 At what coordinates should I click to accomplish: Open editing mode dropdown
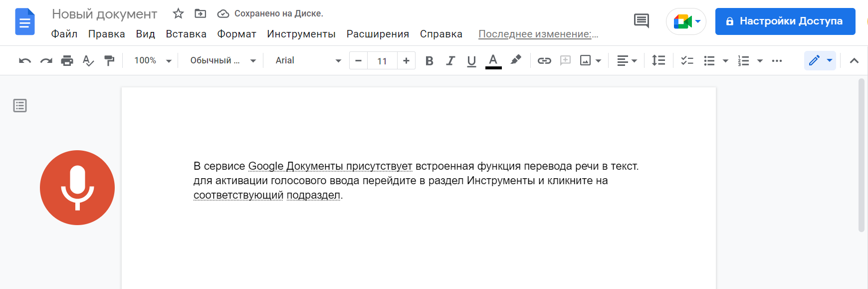[820, 60]
